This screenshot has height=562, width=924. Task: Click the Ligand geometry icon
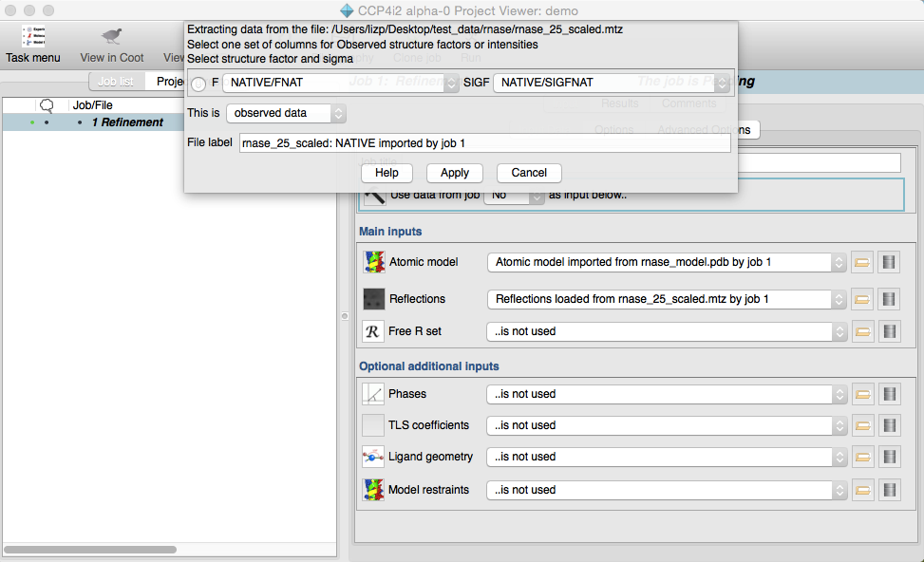click(x=373, y=457)
